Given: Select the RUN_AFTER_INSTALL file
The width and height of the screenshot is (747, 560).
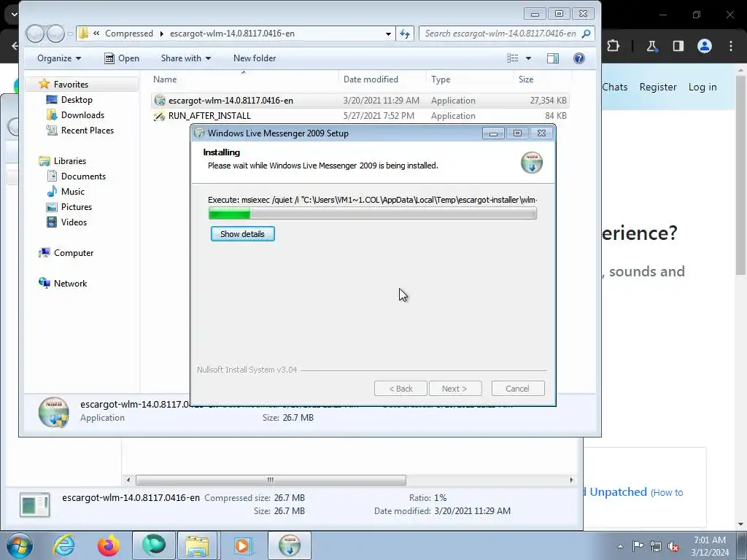Looking at the screenshot, I should (x=360, y=116).
